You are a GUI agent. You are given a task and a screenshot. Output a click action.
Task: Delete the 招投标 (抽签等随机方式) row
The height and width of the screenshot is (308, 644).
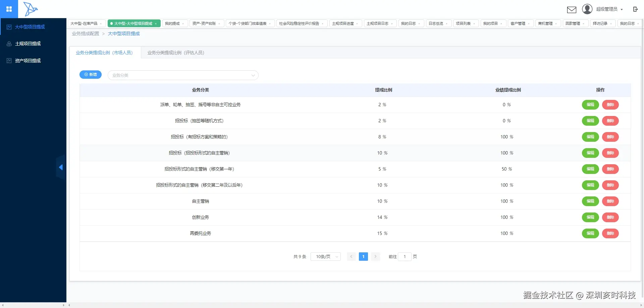(610, 121)
